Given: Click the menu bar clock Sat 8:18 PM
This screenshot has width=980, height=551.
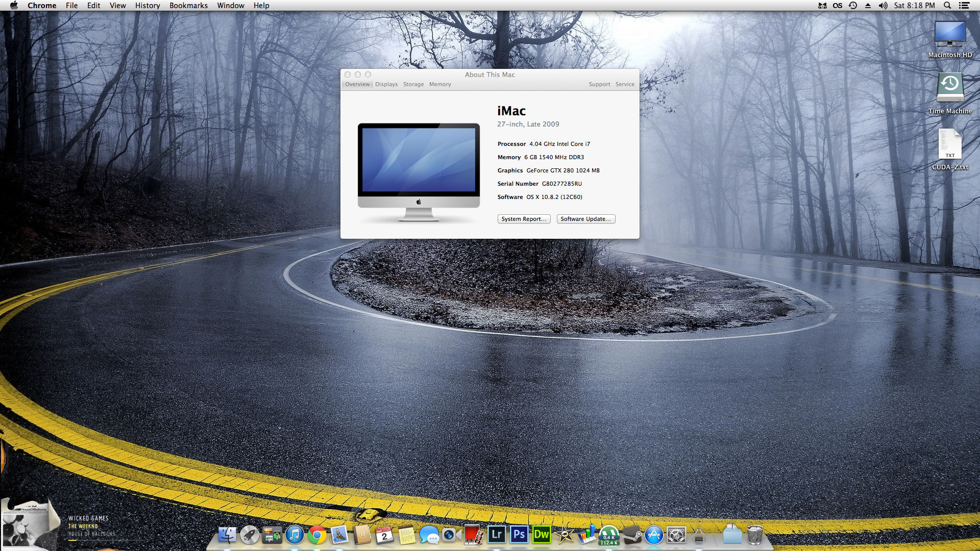Looking at the screenshot, I should coord(914,6).
